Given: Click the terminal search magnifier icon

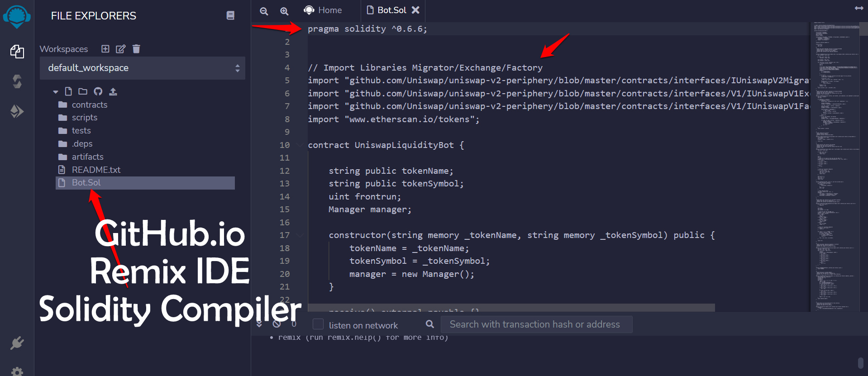Looking at the screenshot, I should 430,324.
